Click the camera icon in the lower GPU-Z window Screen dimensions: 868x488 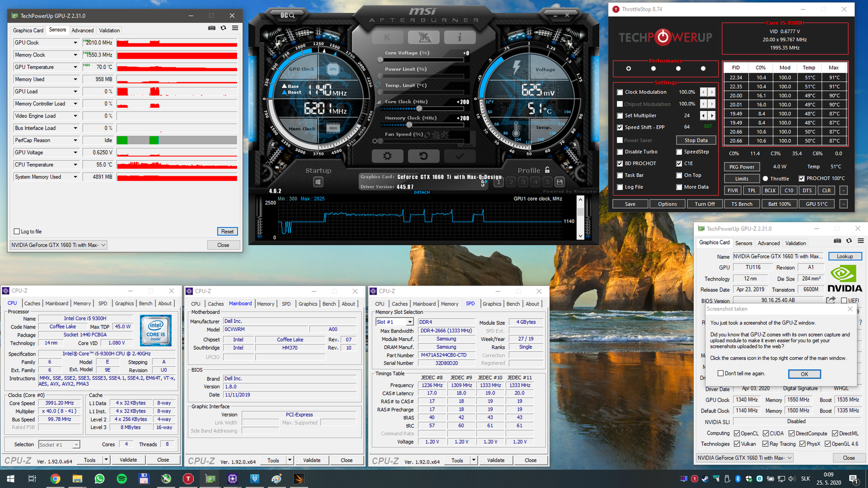[837, 241]
